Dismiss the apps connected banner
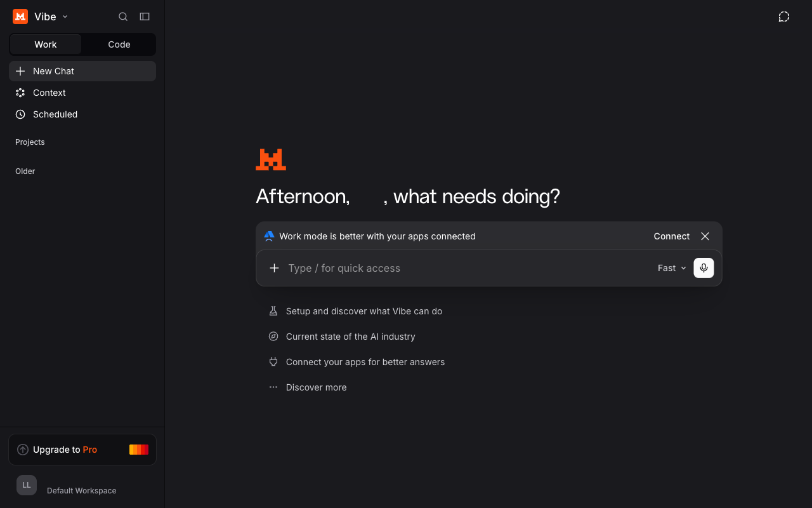This screenshot has height=508, width=812. coord(705,236)
